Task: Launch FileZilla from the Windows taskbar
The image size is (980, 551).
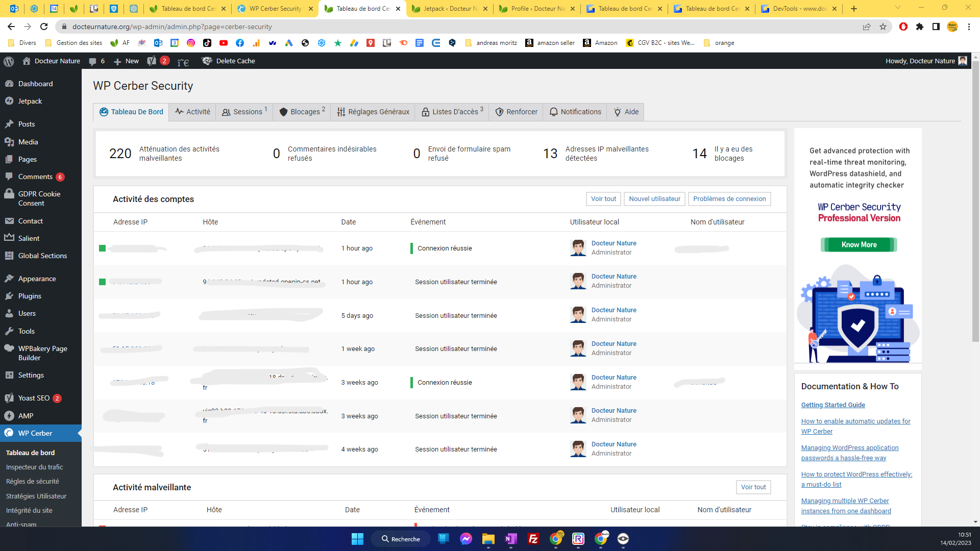Action: (533, 539)
